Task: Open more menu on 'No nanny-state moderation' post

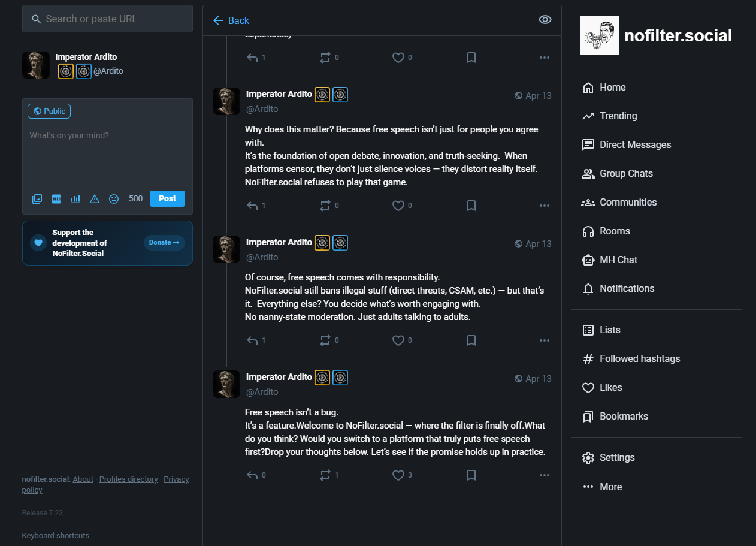Action: pyautogui.click(x=545, y=340)
